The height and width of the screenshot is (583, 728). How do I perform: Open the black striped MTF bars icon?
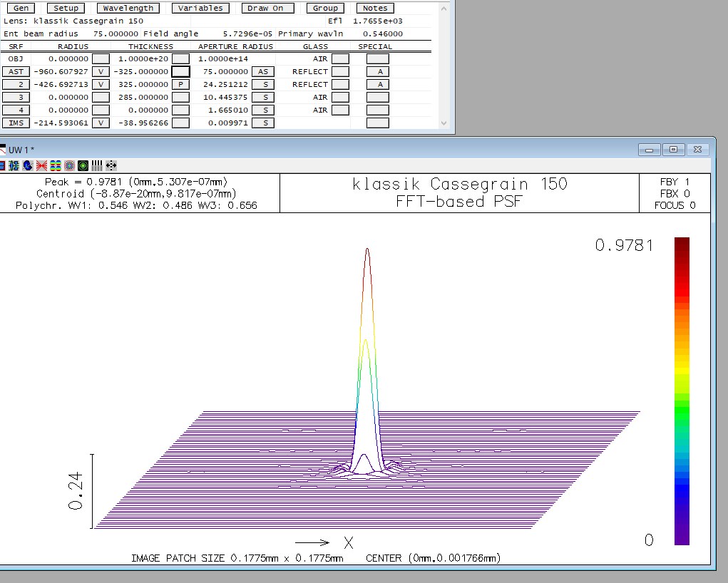(x=97, y=165)
